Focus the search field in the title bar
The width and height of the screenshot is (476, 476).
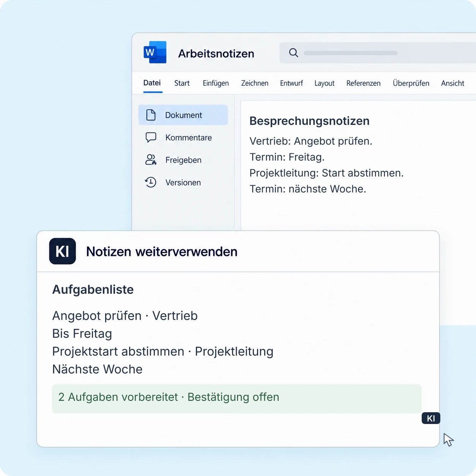[x=378, y=53]
